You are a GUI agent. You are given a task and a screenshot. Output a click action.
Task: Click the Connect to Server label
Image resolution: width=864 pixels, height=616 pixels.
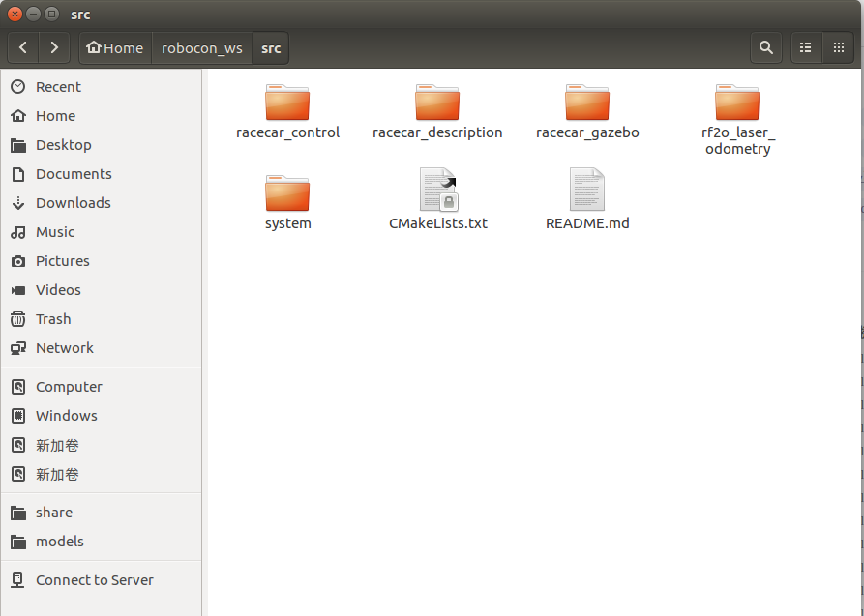click(x=94, y=580)
